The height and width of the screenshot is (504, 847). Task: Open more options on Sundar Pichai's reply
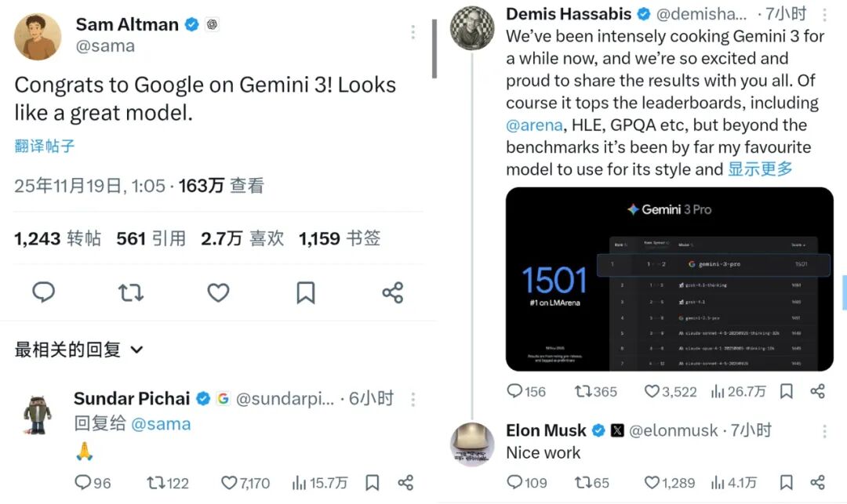point(413,399)
